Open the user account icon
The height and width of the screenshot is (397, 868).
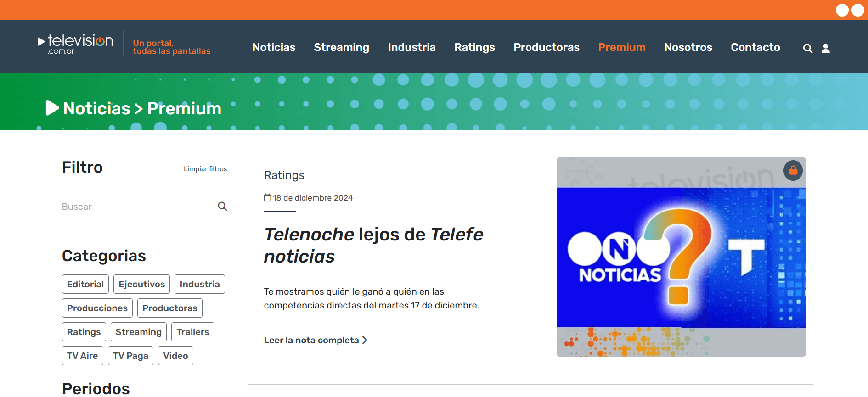click(825, 48)
